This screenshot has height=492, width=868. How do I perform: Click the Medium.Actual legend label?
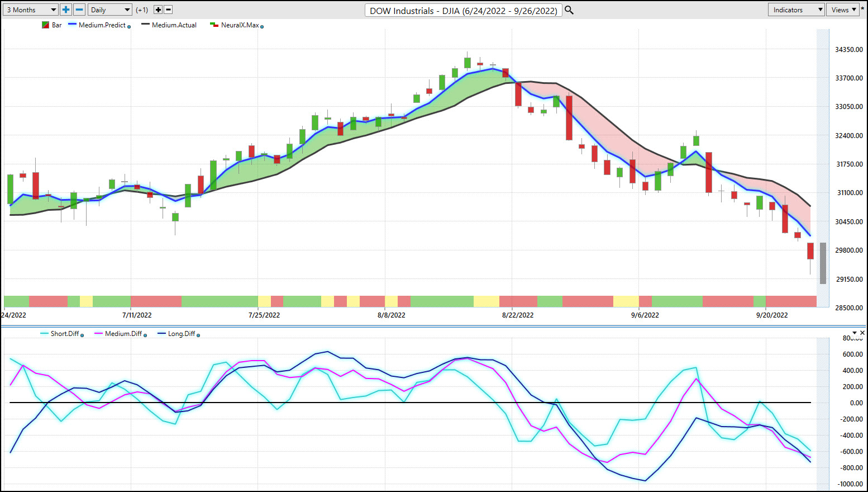[174, 25]
